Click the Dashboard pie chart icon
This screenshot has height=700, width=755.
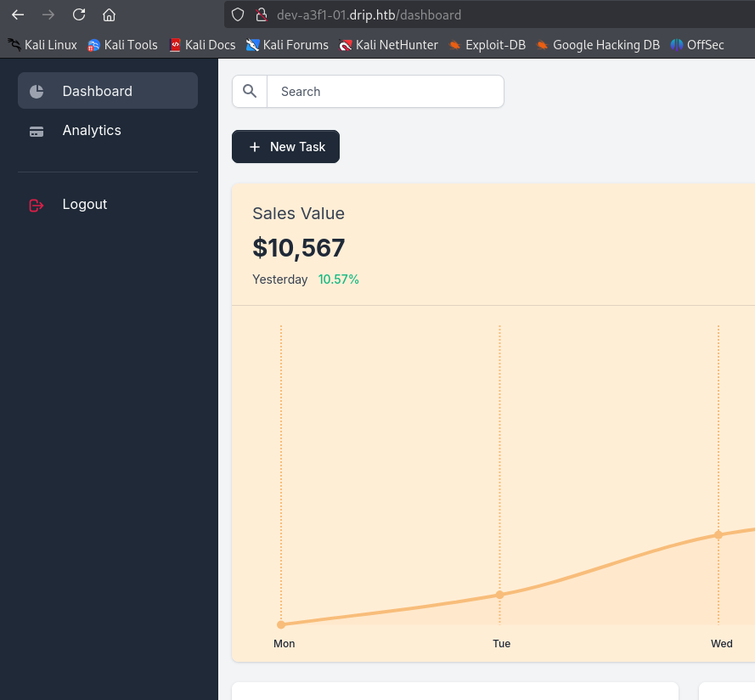(x=37, y=91)
